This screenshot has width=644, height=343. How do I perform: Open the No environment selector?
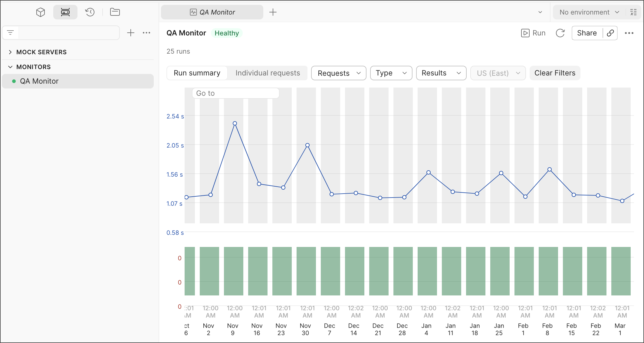(589, 12)
